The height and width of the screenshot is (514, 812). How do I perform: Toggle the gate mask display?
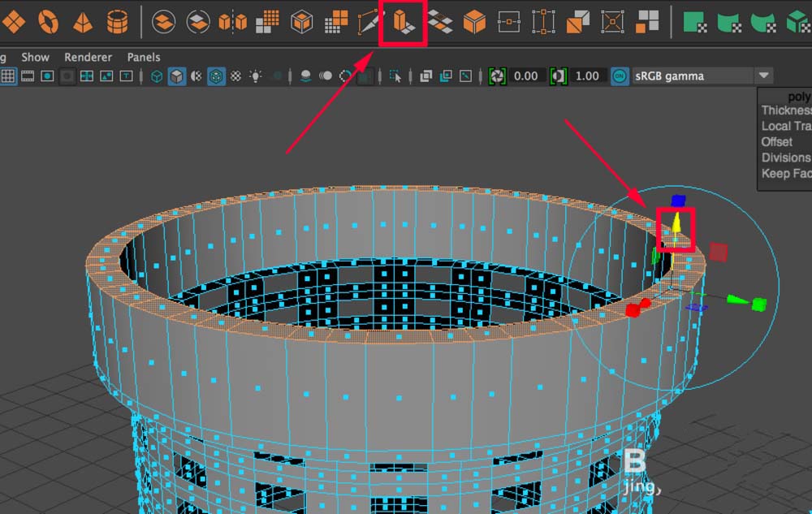click(67, 76)
